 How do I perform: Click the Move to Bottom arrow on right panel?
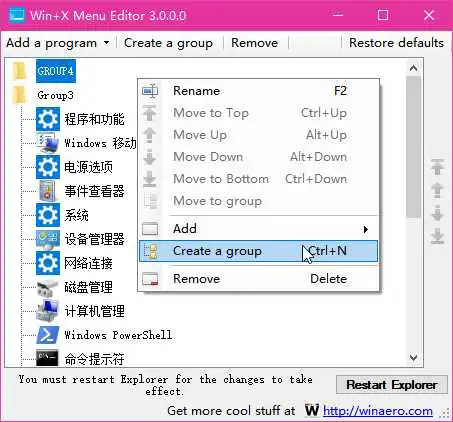437,236
